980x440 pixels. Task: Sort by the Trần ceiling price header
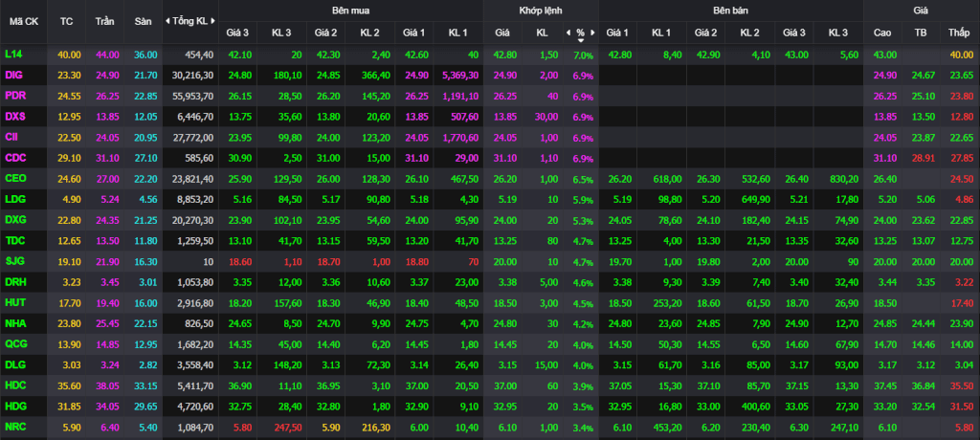[x=105, y=21]
